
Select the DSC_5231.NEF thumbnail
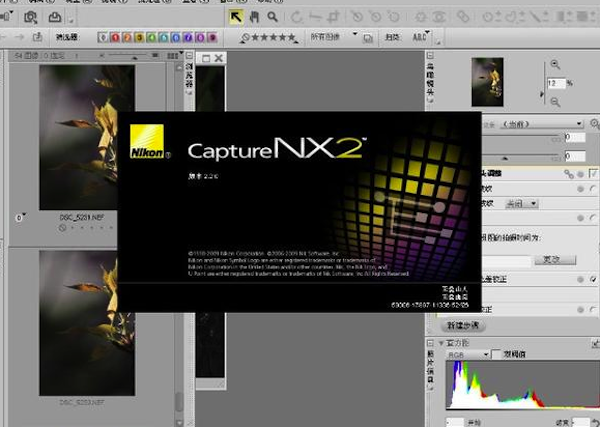click(87, 137)
